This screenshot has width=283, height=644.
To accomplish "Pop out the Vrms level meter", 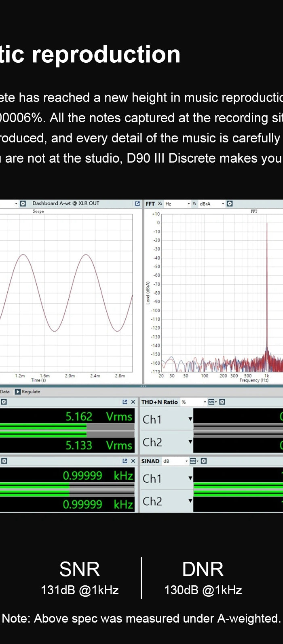I will [125, 402].
